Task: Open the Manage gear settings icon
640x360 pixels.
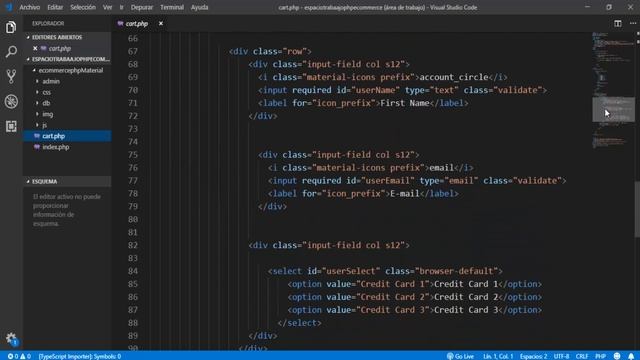Action: point(11,338)
